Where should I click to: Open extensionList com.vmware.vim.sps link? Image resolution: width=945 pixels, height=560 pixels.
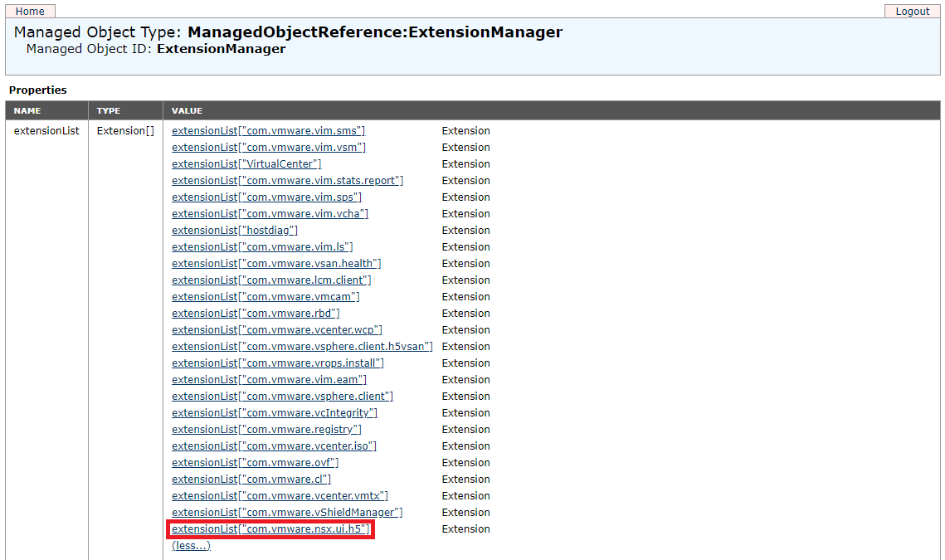pyautogui.click(x=266, y=197)
